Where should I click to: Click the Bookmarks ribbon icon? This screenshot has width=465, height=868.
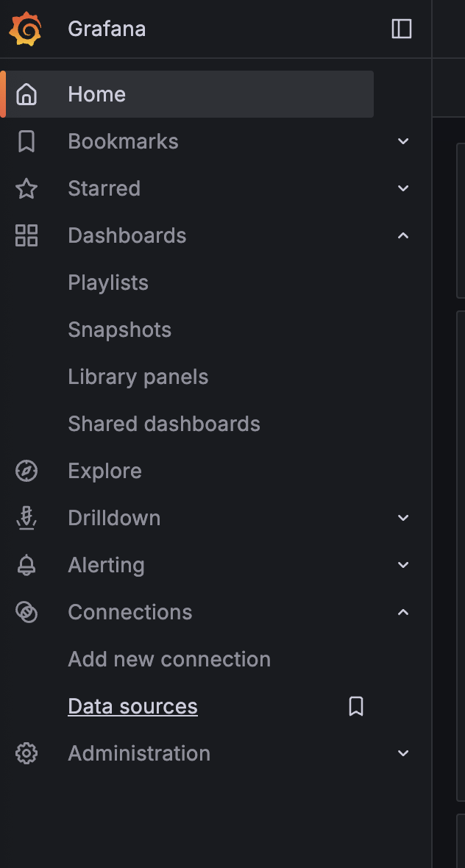click(27, 140)
